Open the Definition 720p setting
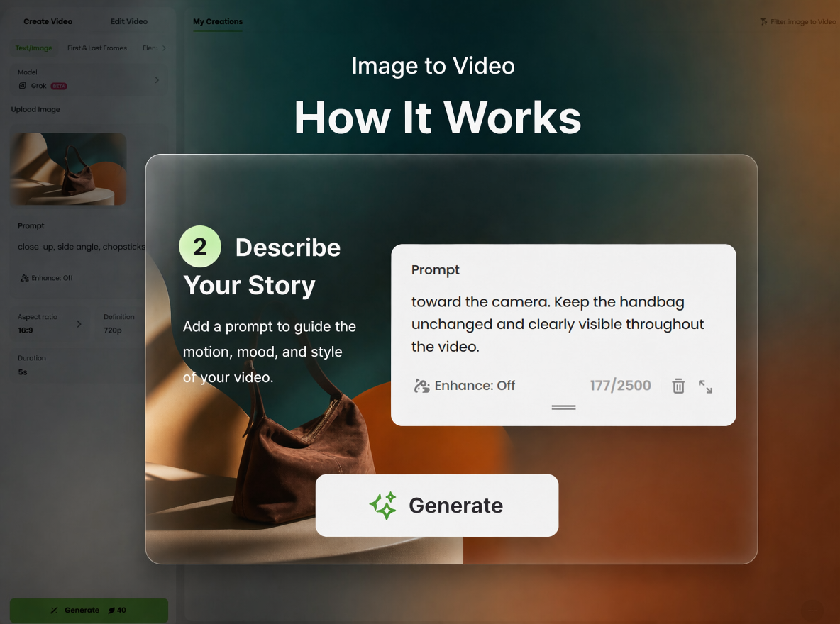The image size is (840, 624). (119, 323)
